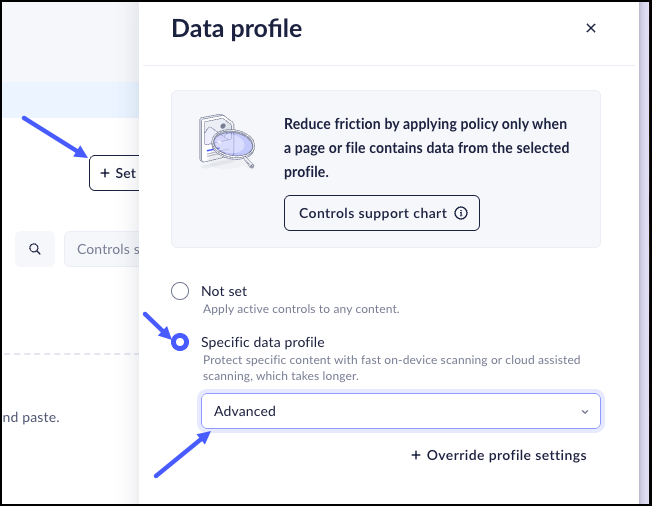Image resolution: width=652 pixels, height=506 pixels.
Task: Select the Not set radio button
Action: pos(180,291)
